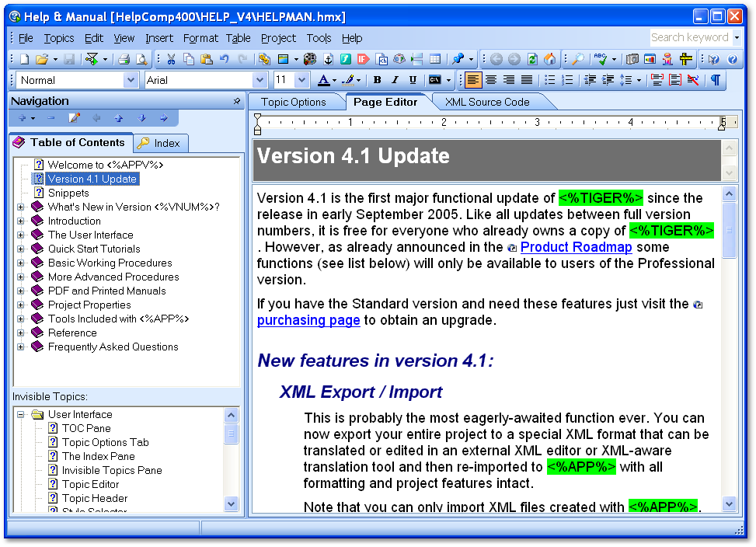Viewport: 756px width, 547px height.
Task: Toggle Underline formatting
Action: (x=413, y=80)
